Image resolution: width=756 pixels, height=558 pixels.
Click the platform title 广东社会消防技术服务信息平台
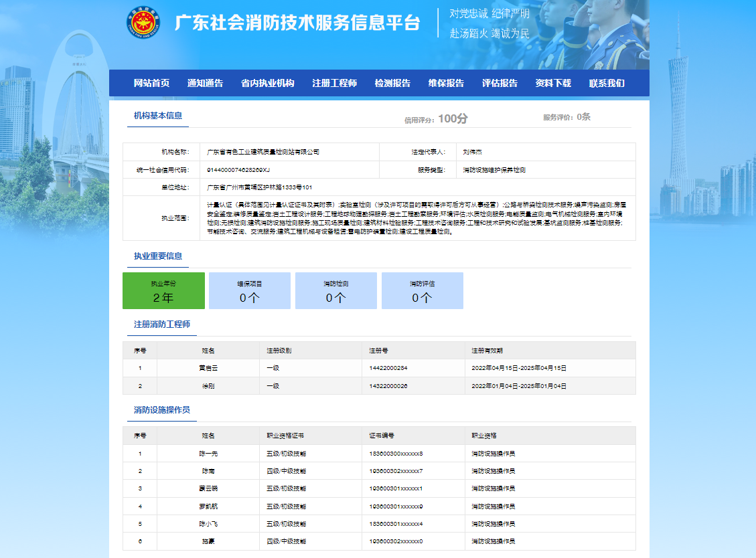[297, 23]
